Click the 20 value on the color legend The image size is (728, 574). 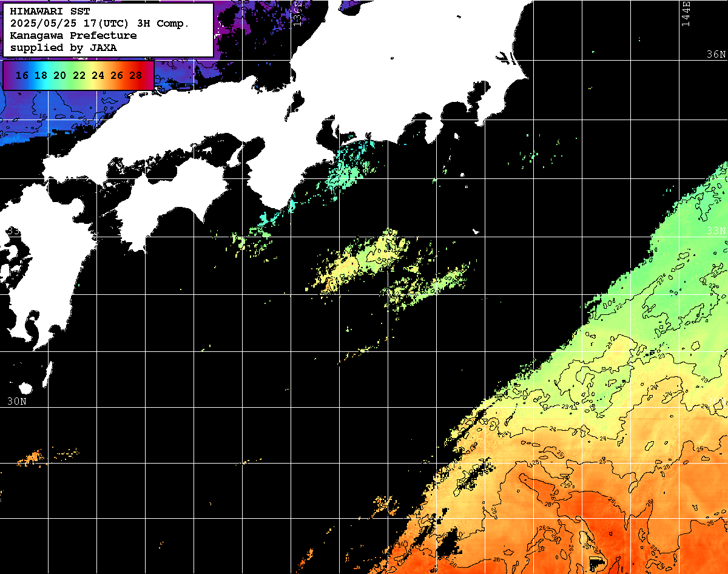tap(59, 76)
